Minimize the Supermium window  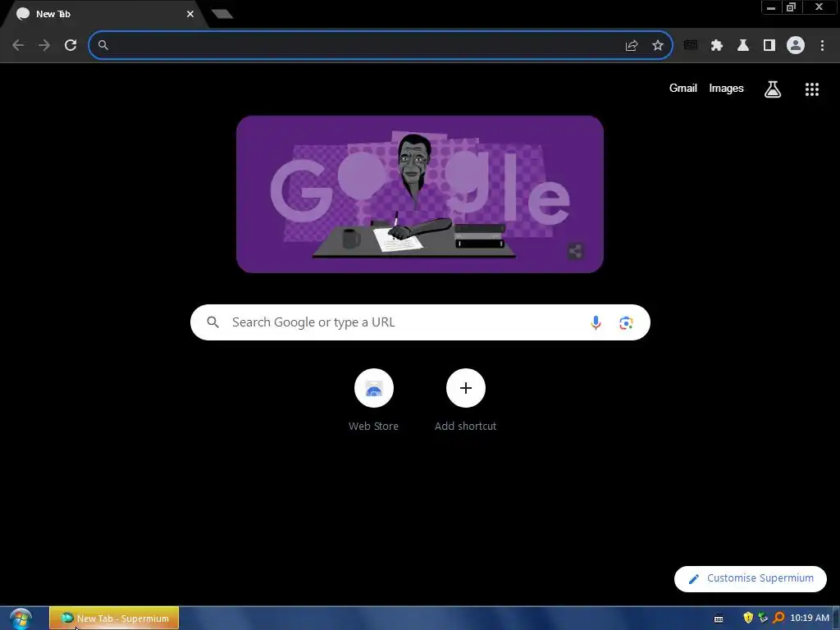pos(771,7)
